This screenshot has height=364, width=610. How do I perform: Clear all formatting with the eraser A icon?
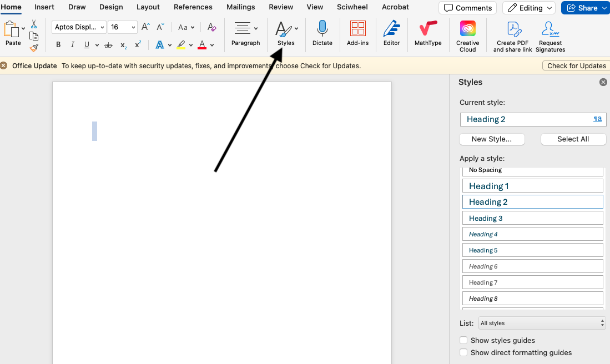[x=211, y=27]
